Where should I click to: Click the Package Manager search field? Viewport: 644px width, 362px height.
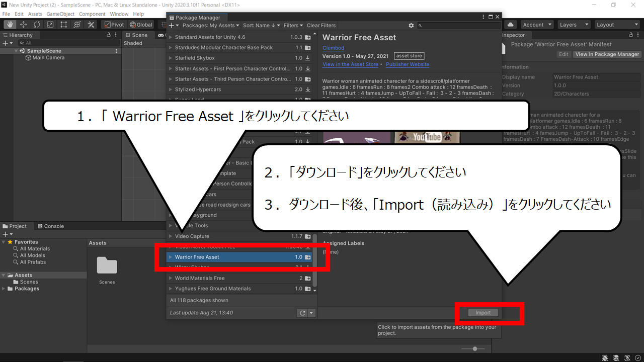click(x=459, y=25)
